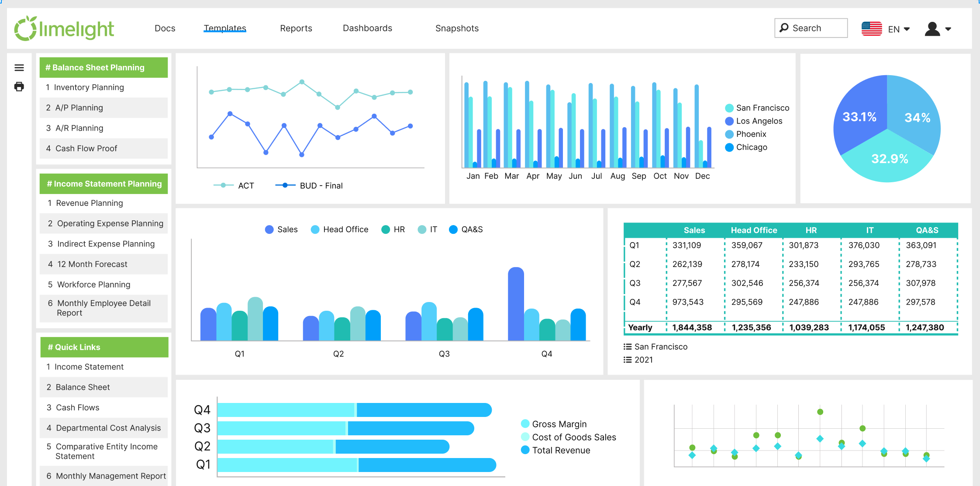Viewport: 980px width, 486px height.
Task: Expand the Income Statement Planning section
Action: (x=104, y=184)
